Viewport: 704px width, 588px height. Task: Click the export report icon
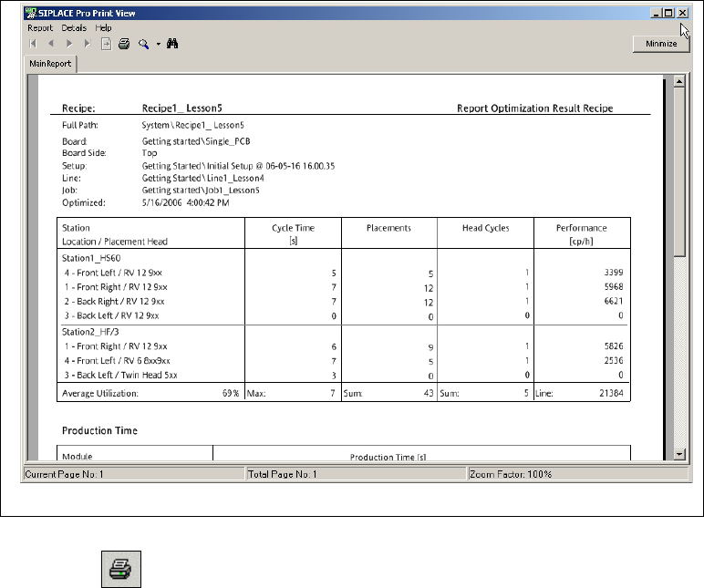(x=106, y=44)
